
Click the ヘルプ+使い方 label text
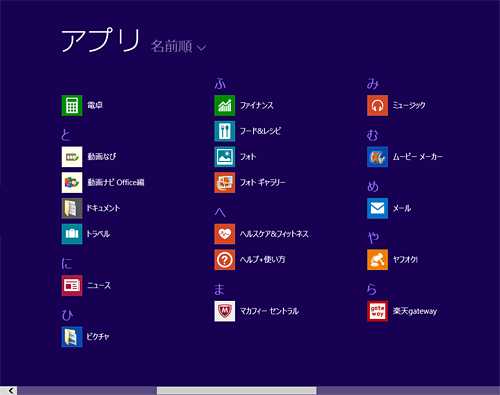[263, 260]
